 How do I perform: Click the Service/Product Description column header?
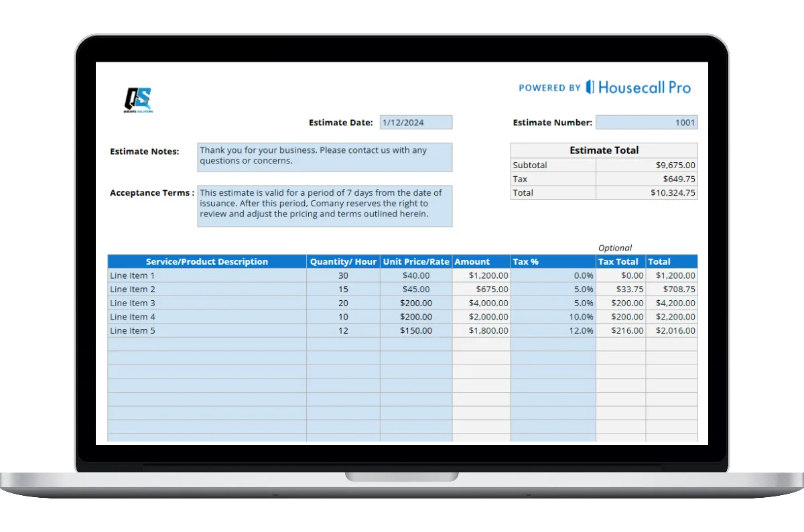pos(207,261)
